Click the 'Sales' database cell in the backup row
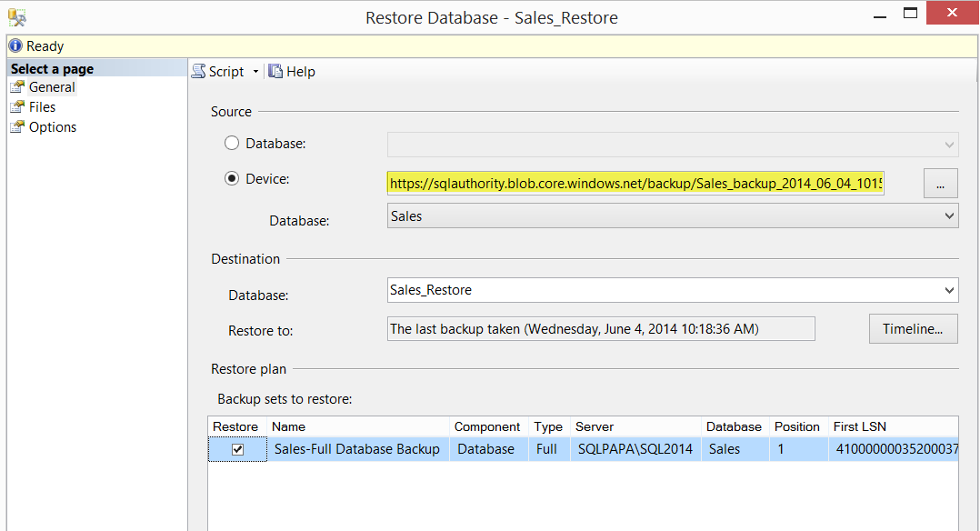The width and height of the screenshot is (980, 531). (735, 449)
